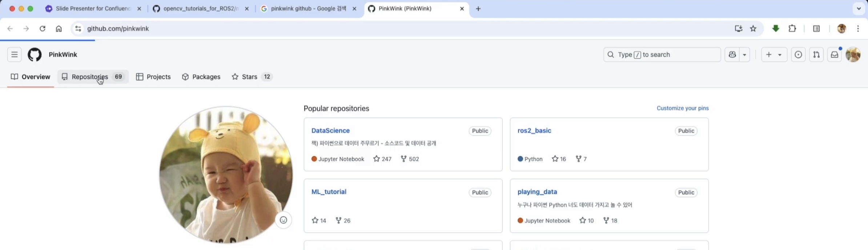Go back with browser back arrow
Image resolution: width=868 pixels, height=250 pixels.
10,28
